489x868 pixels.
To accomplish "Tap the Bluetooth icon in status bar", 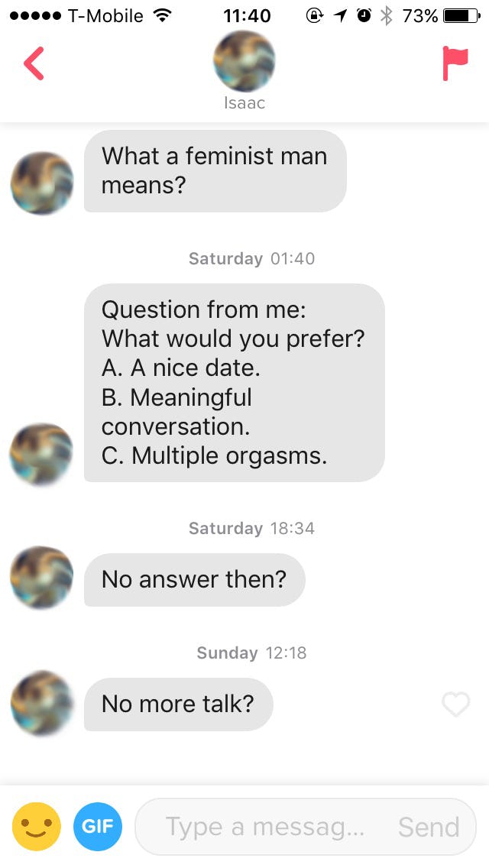I will [387, 15].
